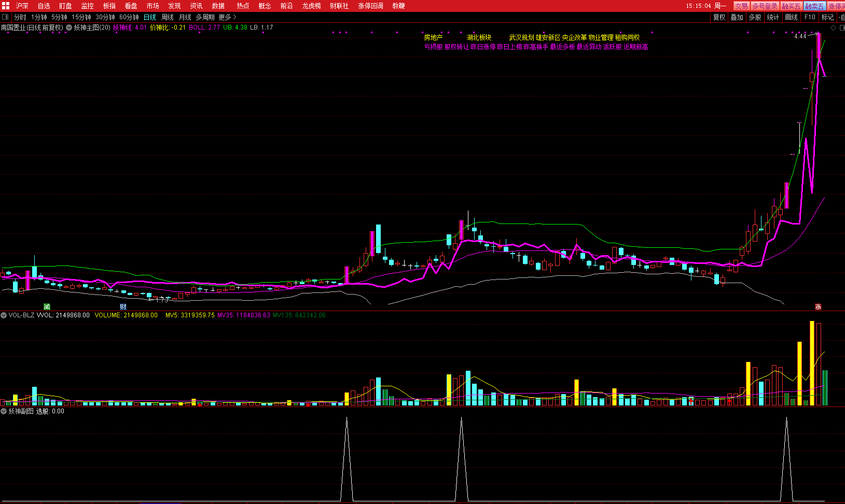Click the 复权 toolbar button
This screenshot has width=845, height=504.
click(719, 17)
